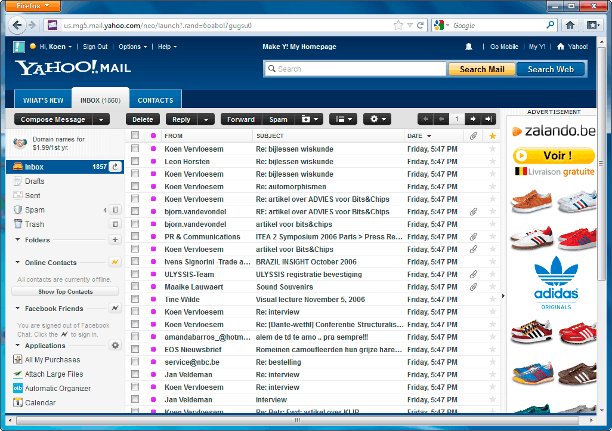Click the search magnifier in Google box

[550, 25]
